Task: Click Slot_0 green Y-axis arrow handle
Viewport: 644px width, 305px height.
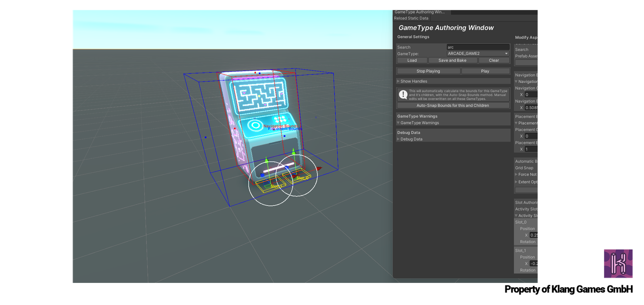Action: (x=294, y=151)
